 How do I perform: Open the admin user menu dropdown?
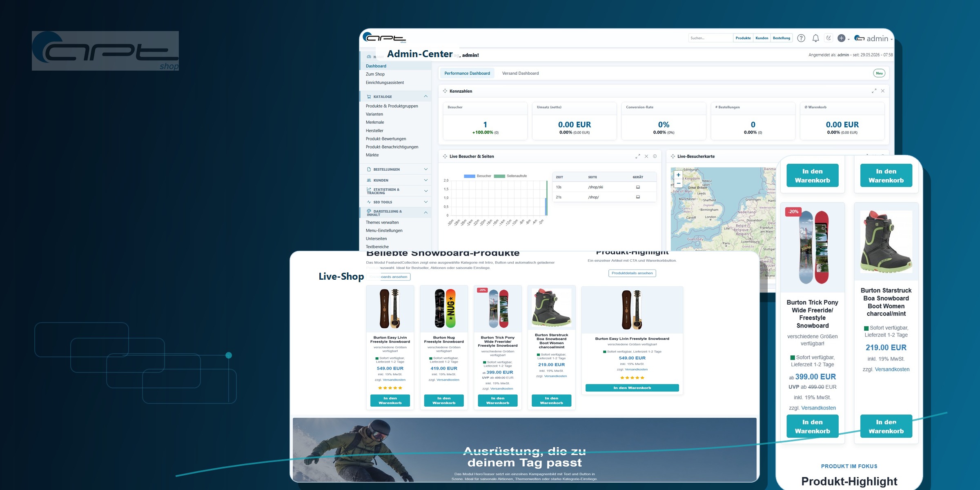tap(873, 38)
